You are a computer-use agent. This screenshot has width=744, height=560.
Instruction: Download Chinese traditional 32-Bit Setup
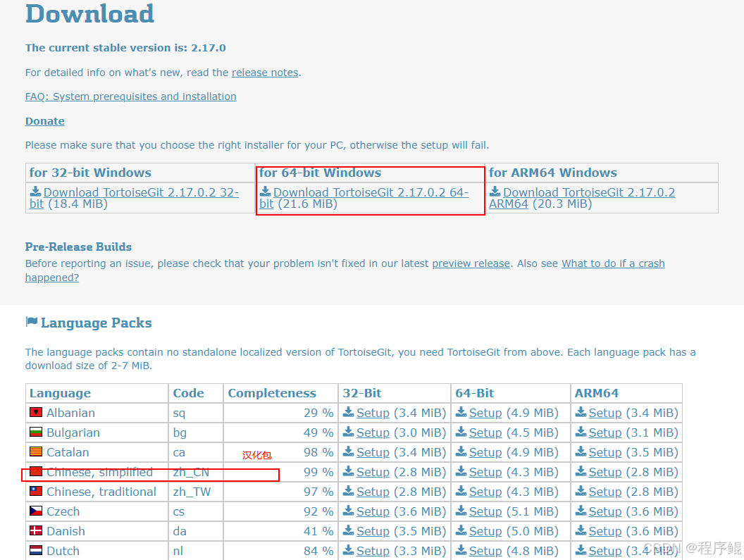click(x=373, y=492)
